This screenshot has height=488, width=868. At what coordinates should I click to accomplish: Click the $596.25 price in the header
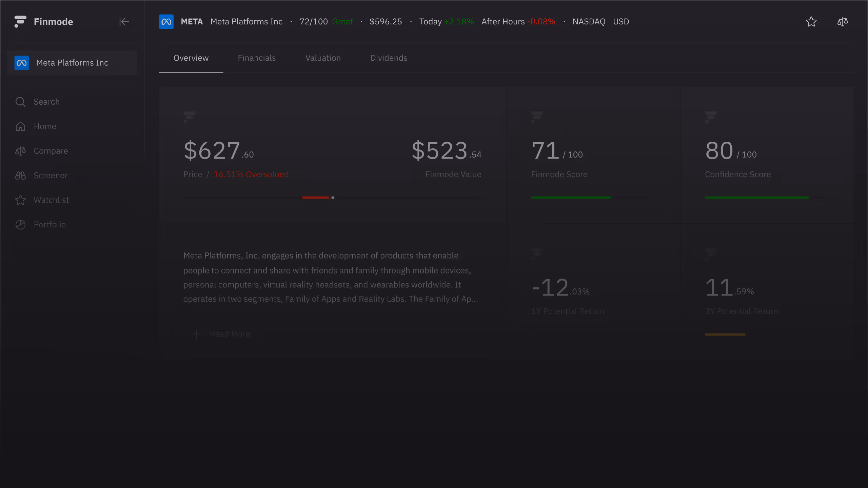click(x=386, y=22)
